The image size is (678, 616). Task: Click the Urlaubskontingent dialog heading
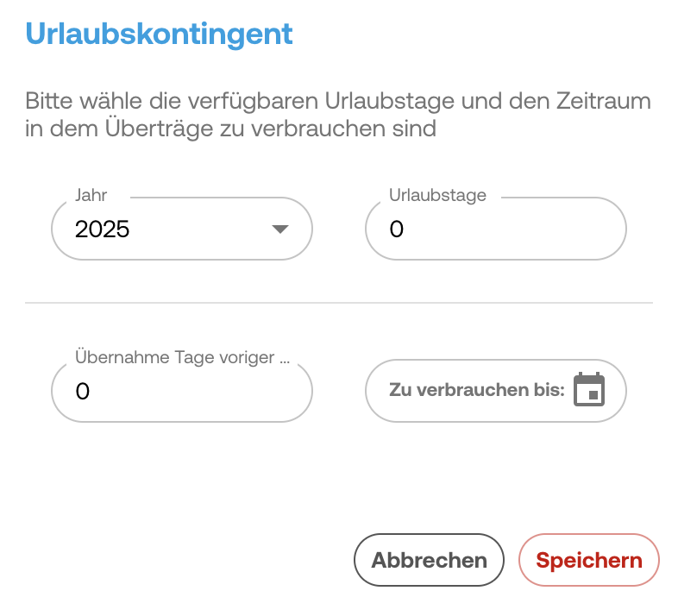pyautogui.click(x=160, y=33)
